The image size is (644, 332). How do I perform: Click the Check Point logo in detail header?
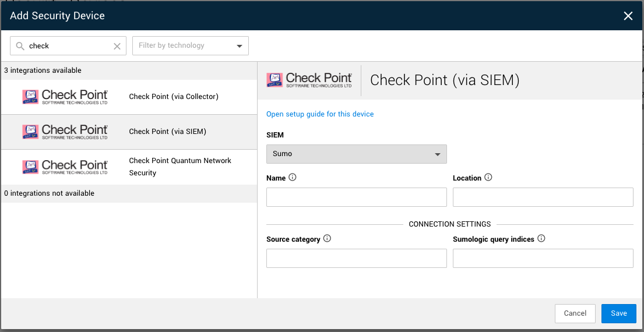(309, 80)
